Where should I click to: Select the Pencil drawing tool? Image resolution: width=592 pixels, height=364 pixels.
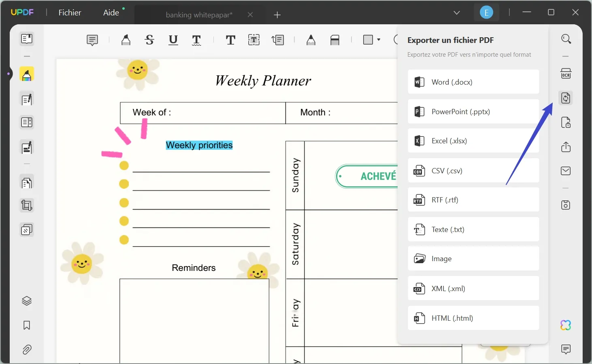tap(311, 40)
